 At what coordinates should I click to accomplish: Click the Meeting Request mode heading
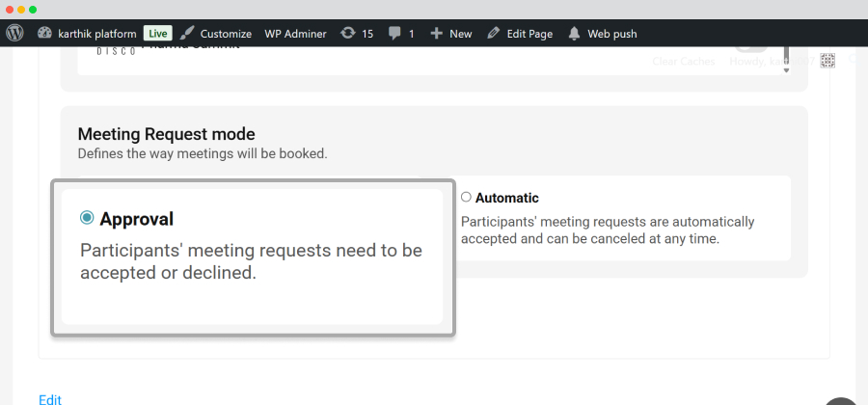pyautogui.click(x=166, y=134)
